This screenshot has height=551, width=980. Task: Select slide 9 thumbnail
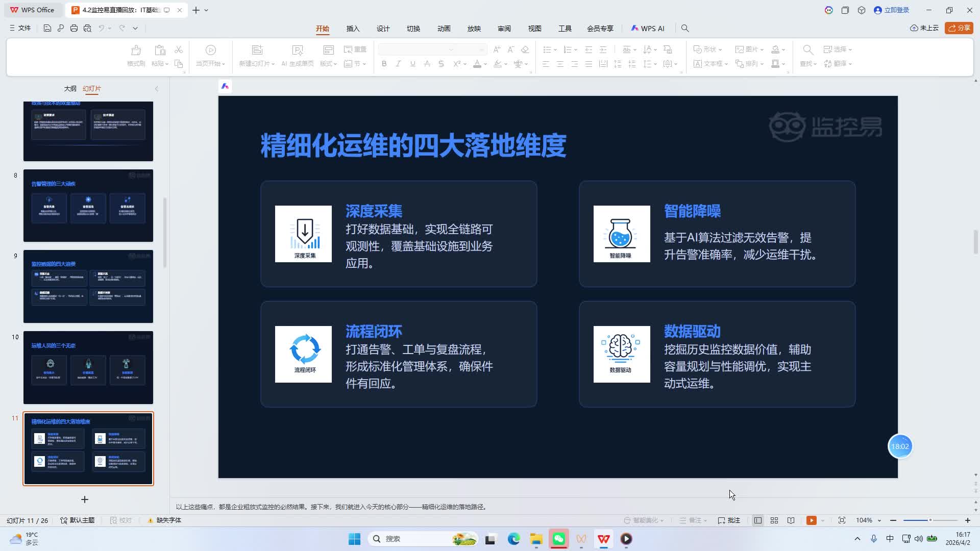[x=88, y=286]
